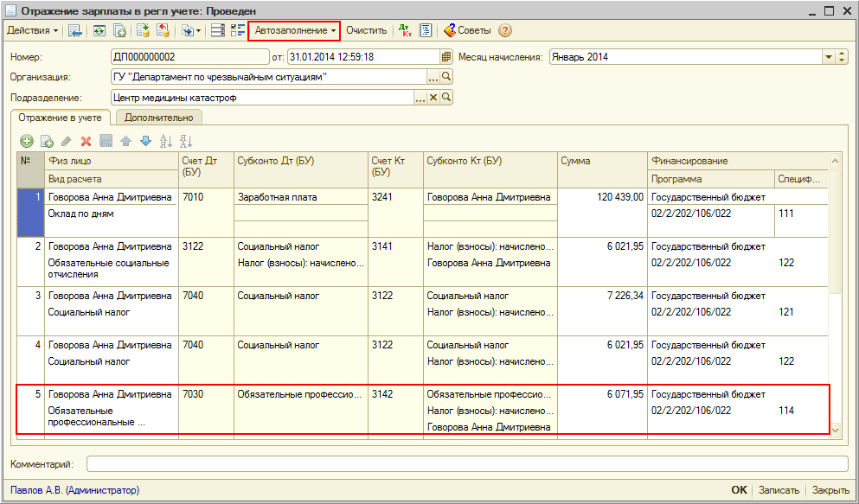Click the green add row icon
Screen dimensions: 859x504
click(27, 141)
